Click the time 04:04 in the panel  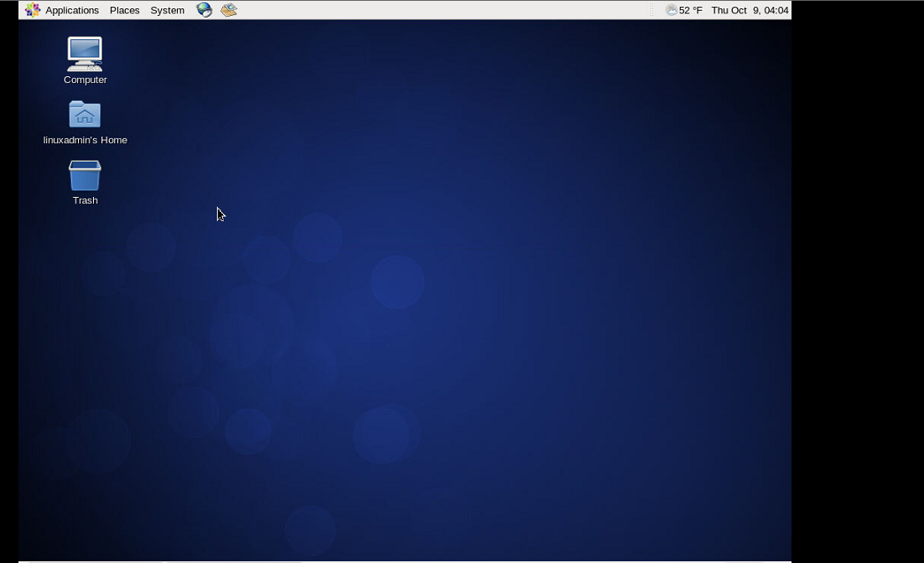tap(776, 10)
